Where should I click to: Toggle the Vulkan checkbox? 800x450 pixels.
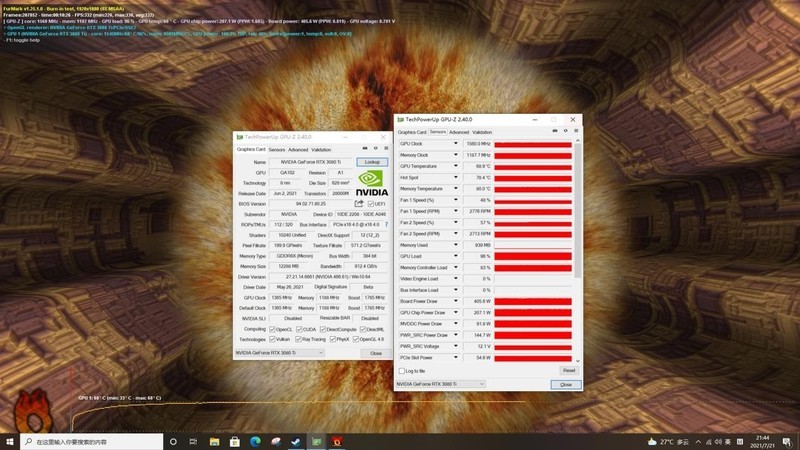click(x=272, y=339)
